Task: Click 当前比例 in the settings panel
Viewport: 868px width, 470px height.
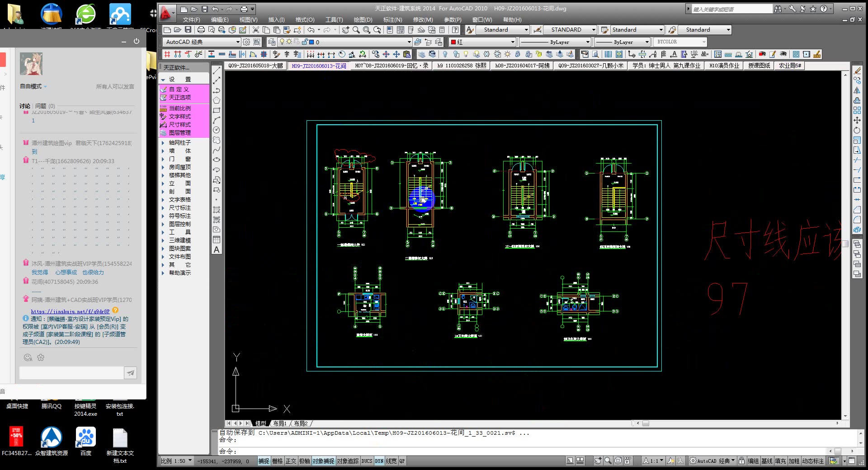Action: coord(180,108)
